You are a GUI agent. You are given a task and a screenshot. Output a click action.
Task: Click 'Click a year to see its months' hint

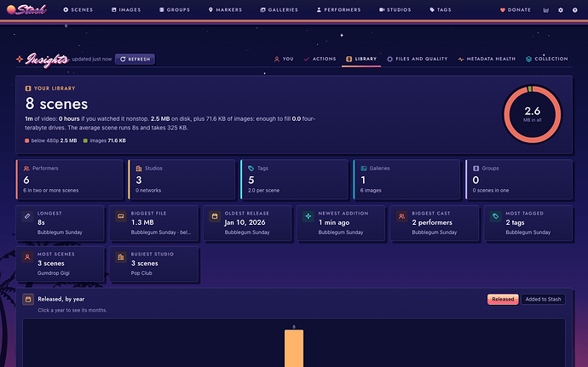[x=72, y=311]
